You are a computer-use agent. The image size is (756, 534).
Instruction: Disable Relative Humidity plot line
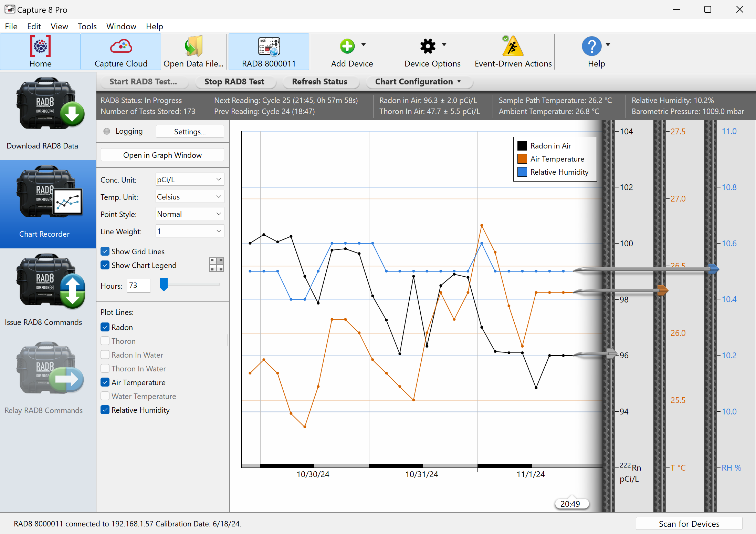pyautogui.click(x=105, y=410)
